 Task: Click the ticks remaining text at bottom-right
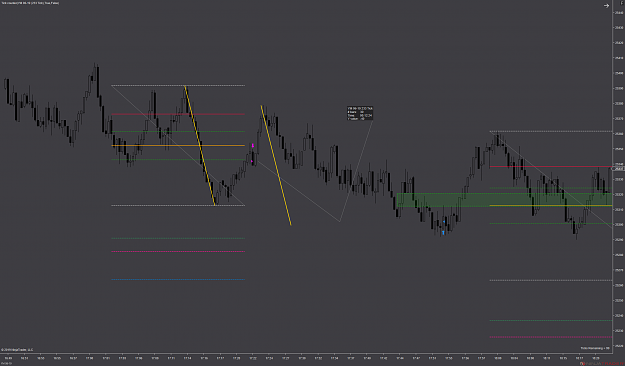pos(595,348)
